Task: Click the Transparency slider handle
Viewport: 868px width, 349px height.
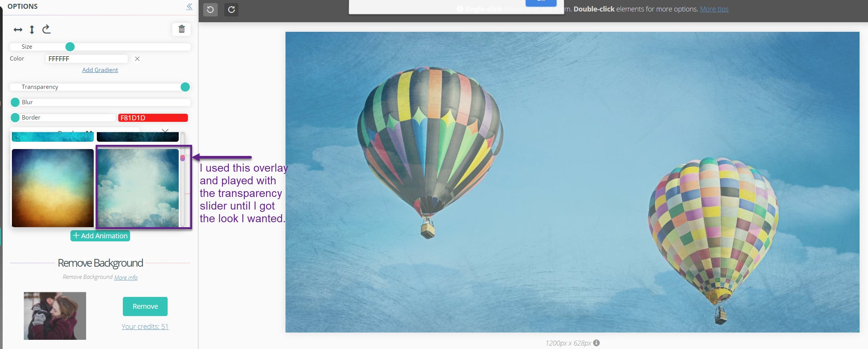Action: [x=185, y=87]
